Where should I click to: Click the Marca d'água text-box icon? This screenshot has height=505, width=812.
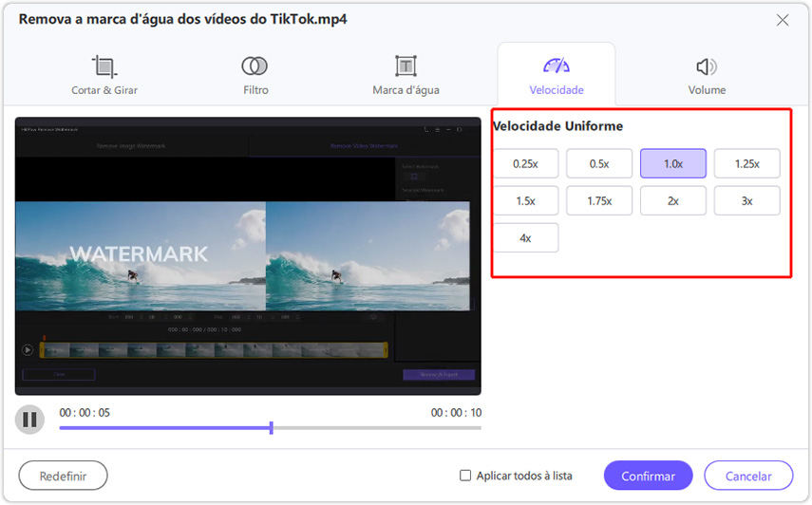(x=406, y=66)
